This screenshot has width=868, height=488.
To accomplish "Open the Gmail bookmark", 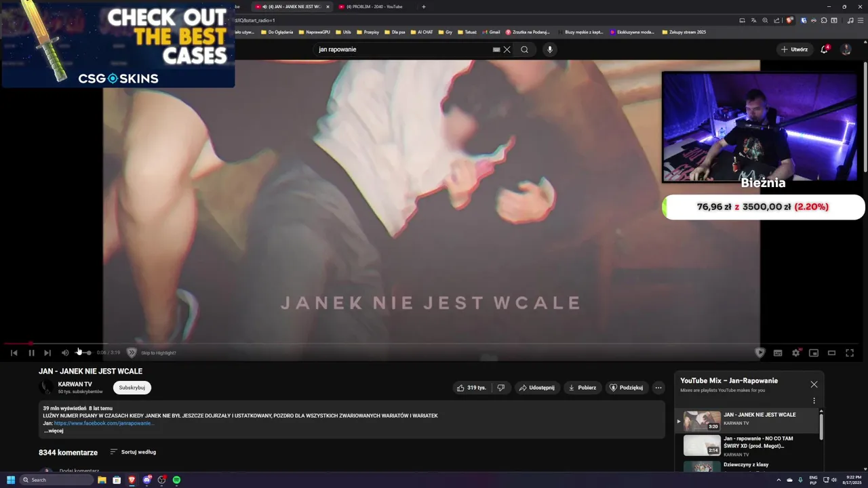I will 491,32.
